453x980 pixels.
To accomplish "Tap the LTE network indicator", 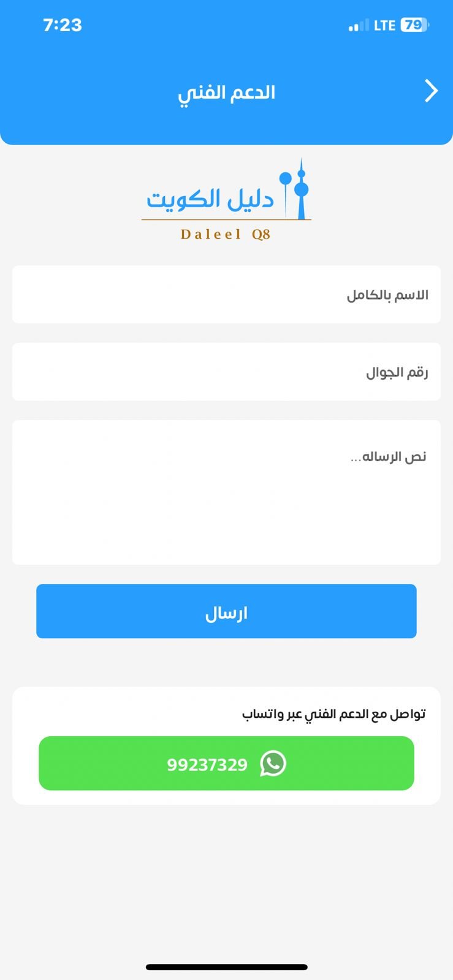I will 384,26.
